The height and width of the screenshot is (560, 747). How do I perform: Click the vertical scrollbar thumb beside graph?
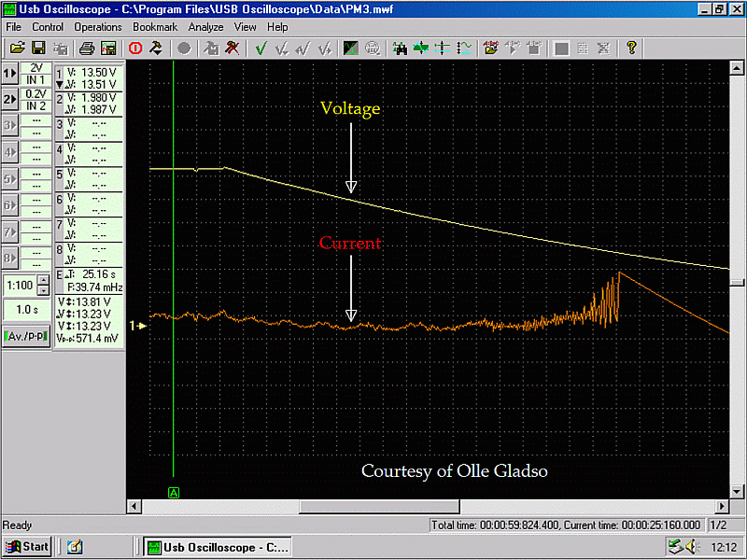737,283
